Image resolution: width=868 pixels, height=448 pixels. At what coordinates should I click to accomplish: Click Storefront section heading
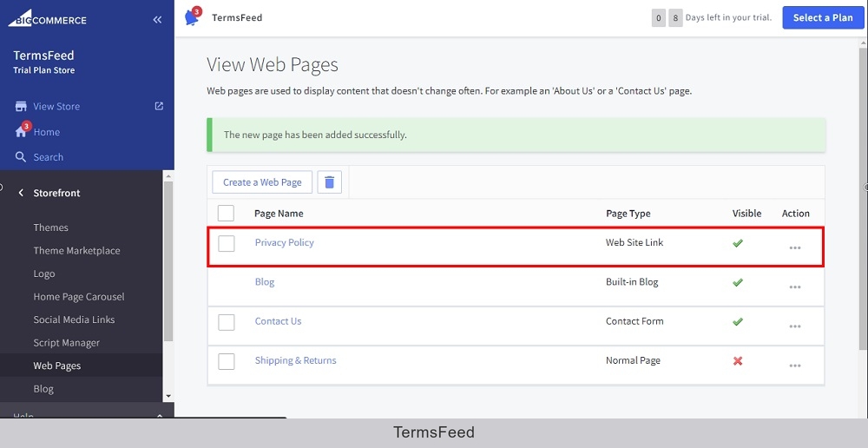pos(56,193)
